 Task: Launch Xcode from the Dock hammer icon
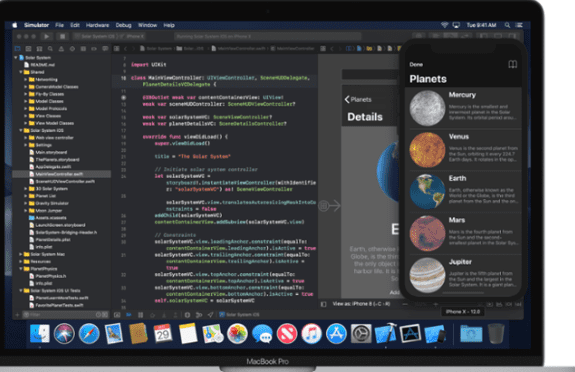pos(385,333)
